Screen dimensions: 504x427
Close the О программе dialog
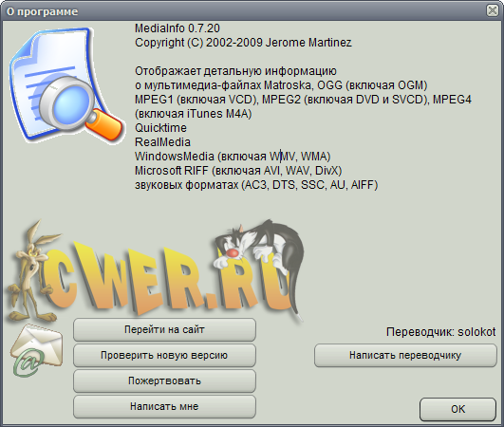493,10
